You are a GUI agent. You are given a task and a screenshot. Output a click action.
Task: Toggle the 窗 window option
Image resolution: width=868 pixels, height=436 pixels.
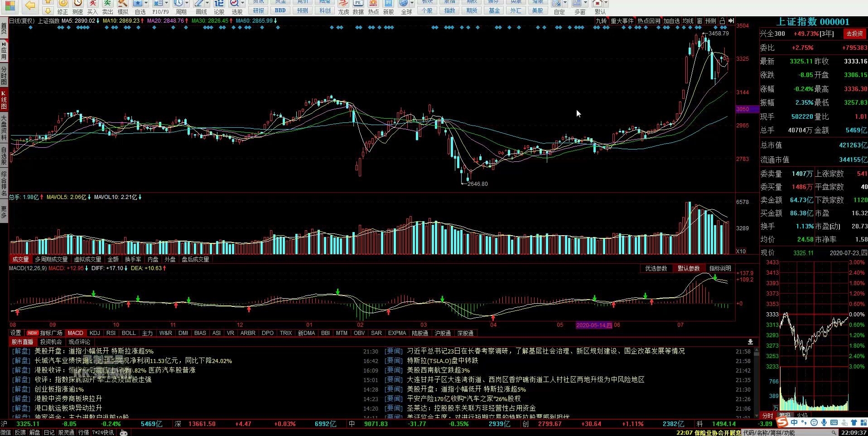click(x=699, y=21)
